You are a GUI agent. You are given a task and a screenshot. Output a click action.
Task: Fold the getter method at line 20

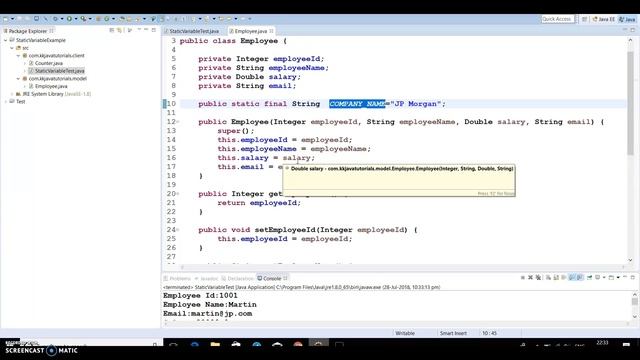coord(178,194)
